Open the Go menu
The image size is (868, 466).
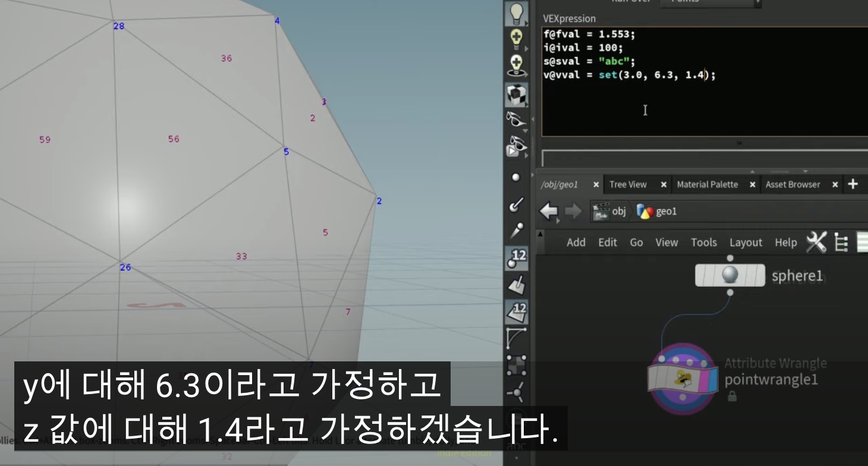(636, 243)
